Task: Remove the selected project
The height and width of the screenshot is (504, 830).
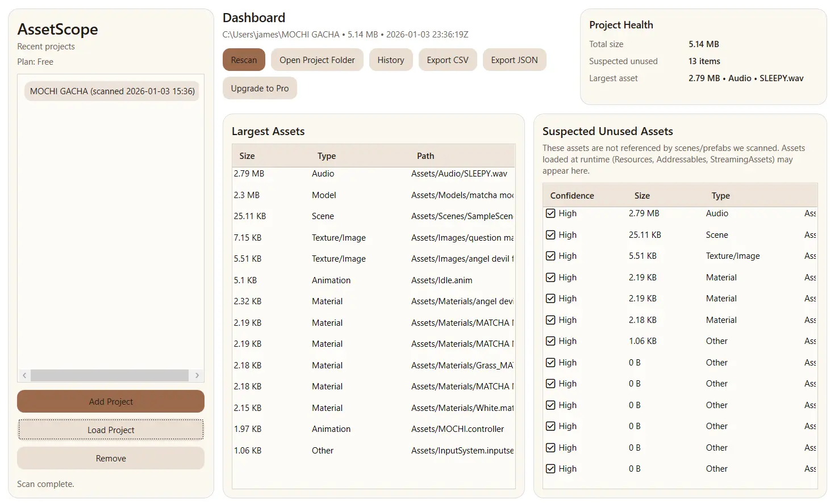Action: coord(111,458)
